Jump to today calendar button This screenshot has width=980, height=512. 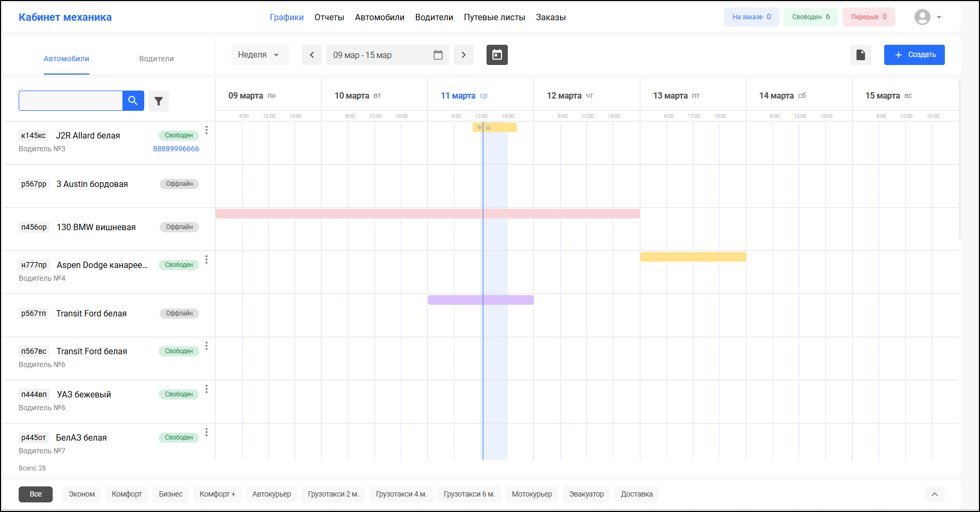(x=497, y=55)
